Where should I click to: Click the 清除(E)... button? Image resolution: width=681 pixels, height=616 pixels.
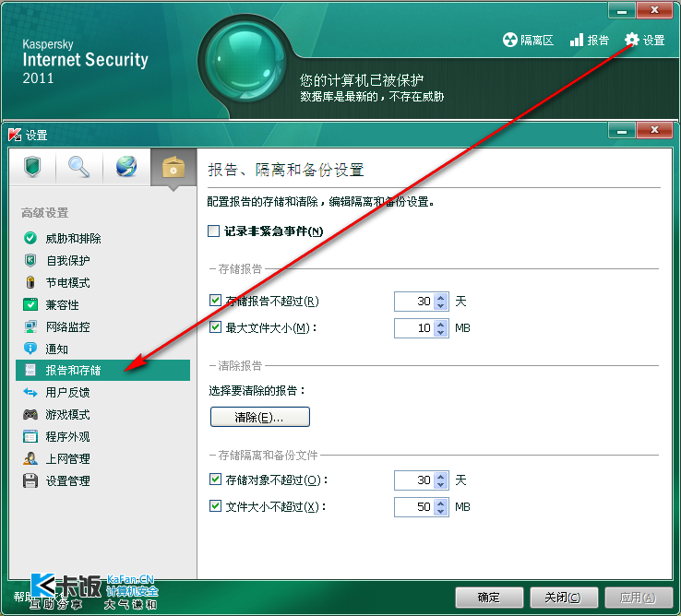(259, 417)
